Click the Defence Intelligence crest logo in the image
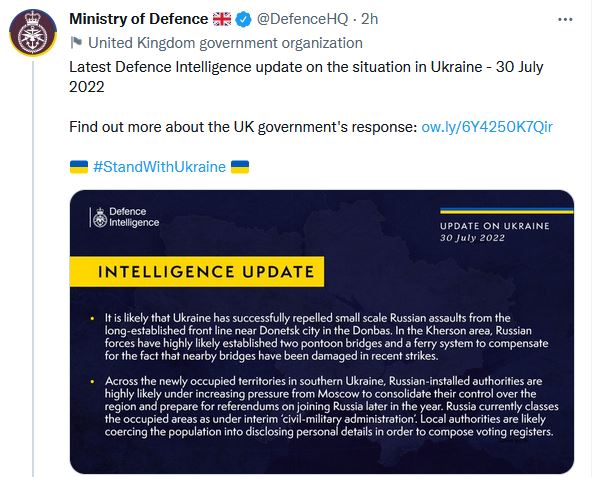 98,217
